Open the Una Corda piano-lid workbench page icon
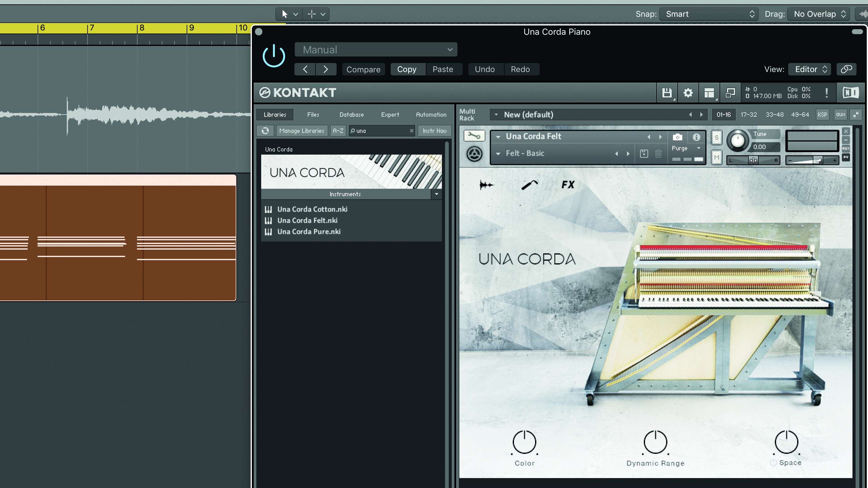This screenshot has width=868, height=488. pyautogui.click(x=529, y=185)
